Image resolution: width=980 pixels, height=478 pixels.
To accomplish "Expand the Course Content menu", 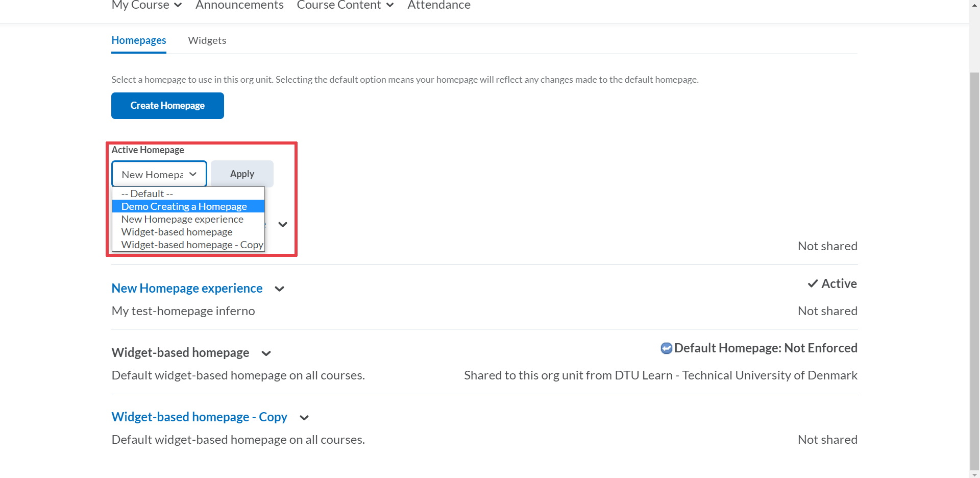I will click(345, 5).
